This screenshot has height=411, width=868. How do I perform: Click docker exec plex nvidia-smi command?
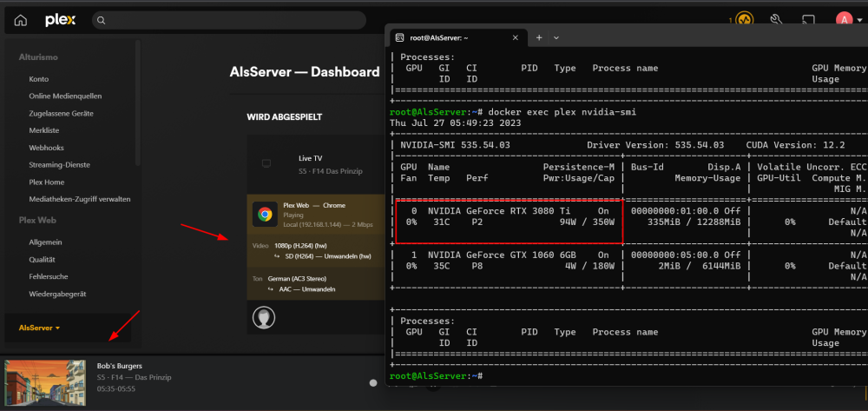(x=563, y=112)
